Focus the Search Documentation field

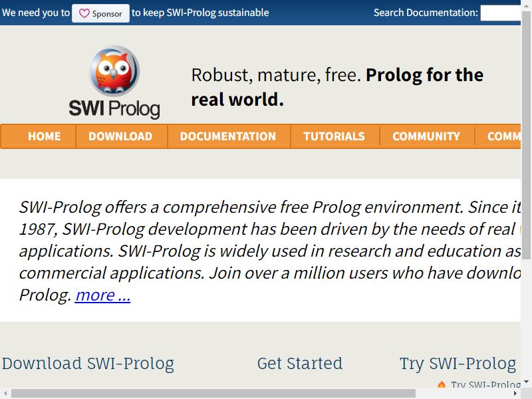point(501,13)
